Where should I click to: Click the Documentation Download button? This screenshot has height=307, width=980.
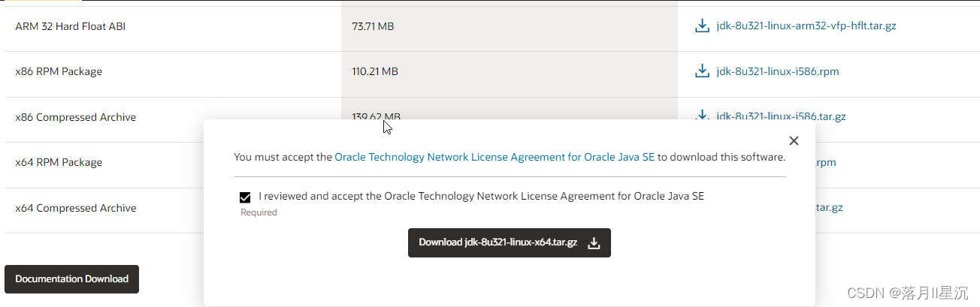(71, 279)
